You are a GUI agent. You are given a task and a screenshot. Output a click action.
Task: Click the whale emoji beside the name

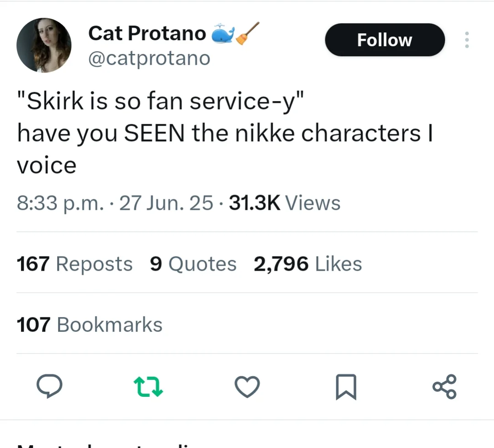coord(223,33)
